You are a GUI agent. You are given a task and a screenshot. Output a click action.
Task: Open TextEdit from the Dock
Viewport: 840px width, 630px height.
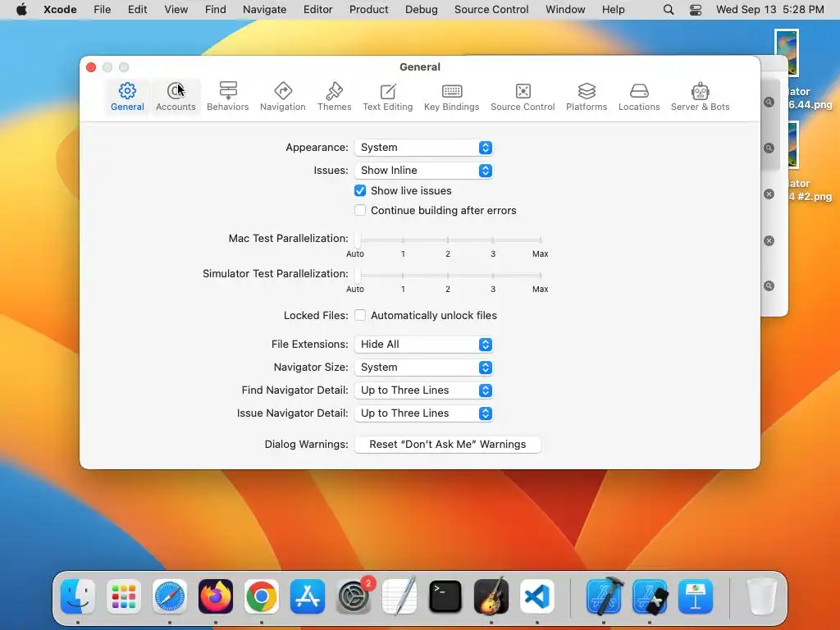tap(399, 596)
